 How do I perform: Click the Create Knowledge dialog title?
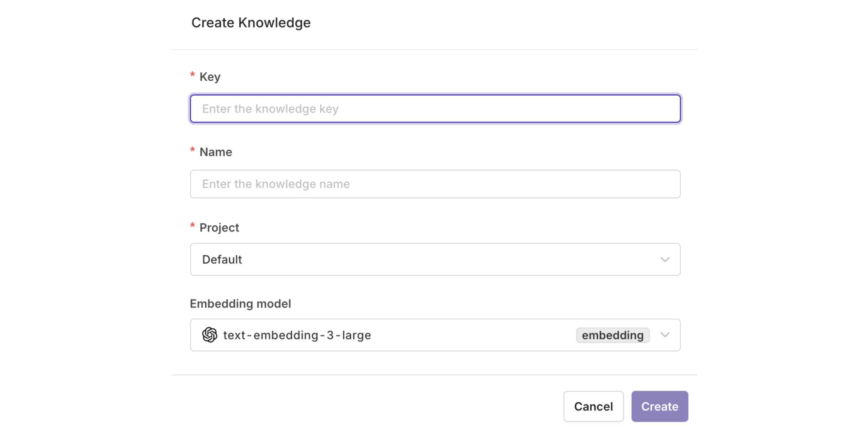[x=251, y=23]
